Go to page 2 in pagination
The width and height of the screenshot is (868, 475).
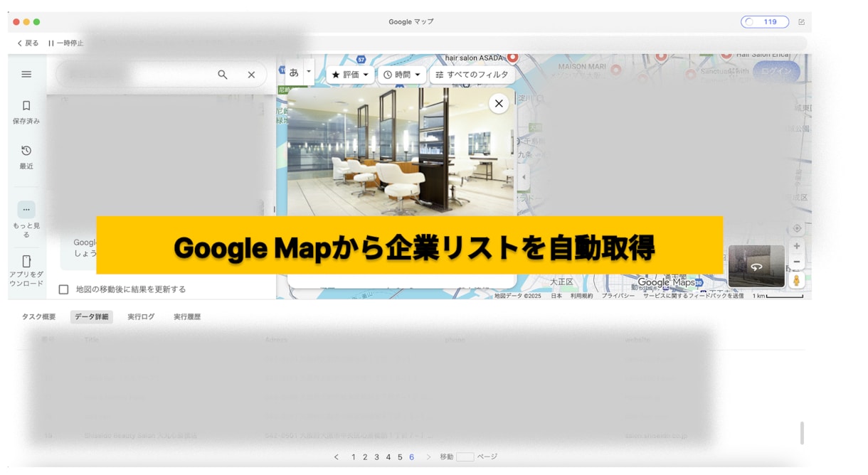pyautogui.click(x=365, y=457)
